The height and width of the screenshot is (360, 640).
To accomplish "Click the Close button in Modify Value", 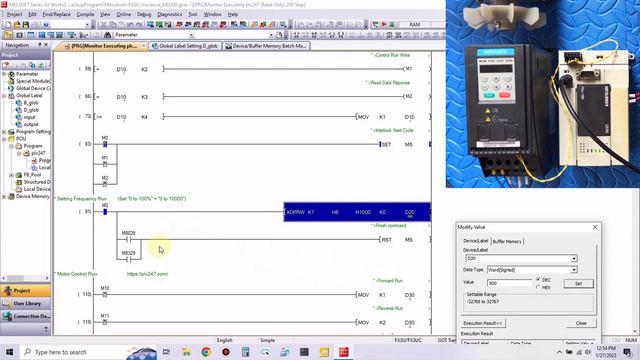I will click(581, 323).
